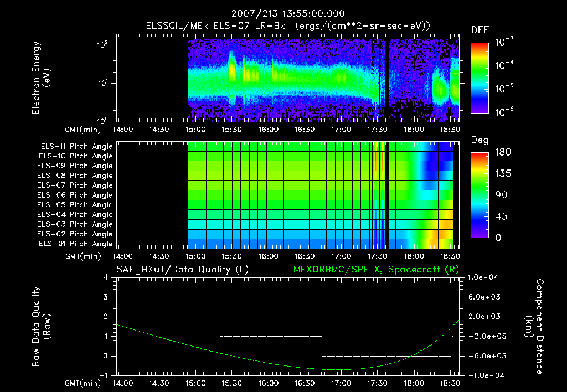The width and height of the screenshot is (567, 392).
Task: Click the quality level 0 white line segment
Action: pyautogui.click(x=386, y=356)
